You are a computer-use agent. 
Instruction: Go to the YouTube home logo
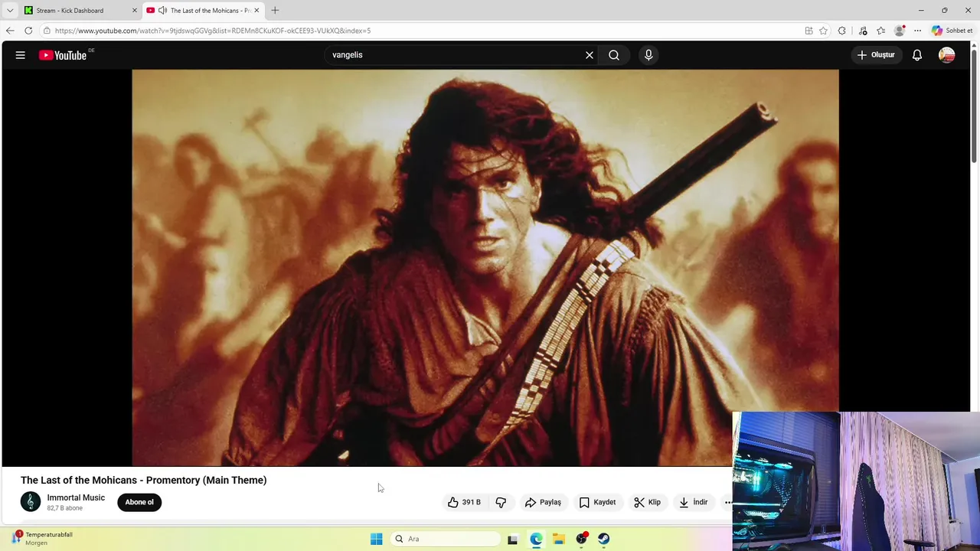coord(63,55)
